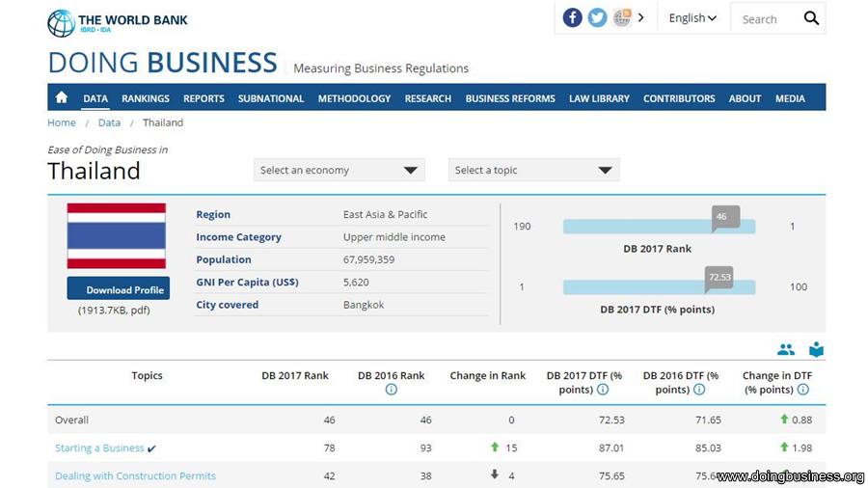Open the contributors people icon above table

pyautogui.click(x=785, y=350)
